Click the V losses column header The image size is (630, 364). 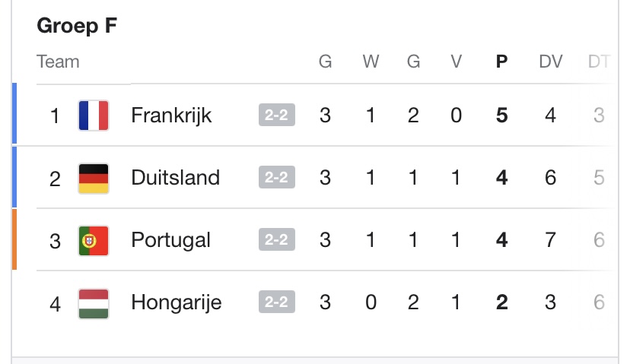click(457, 62)
